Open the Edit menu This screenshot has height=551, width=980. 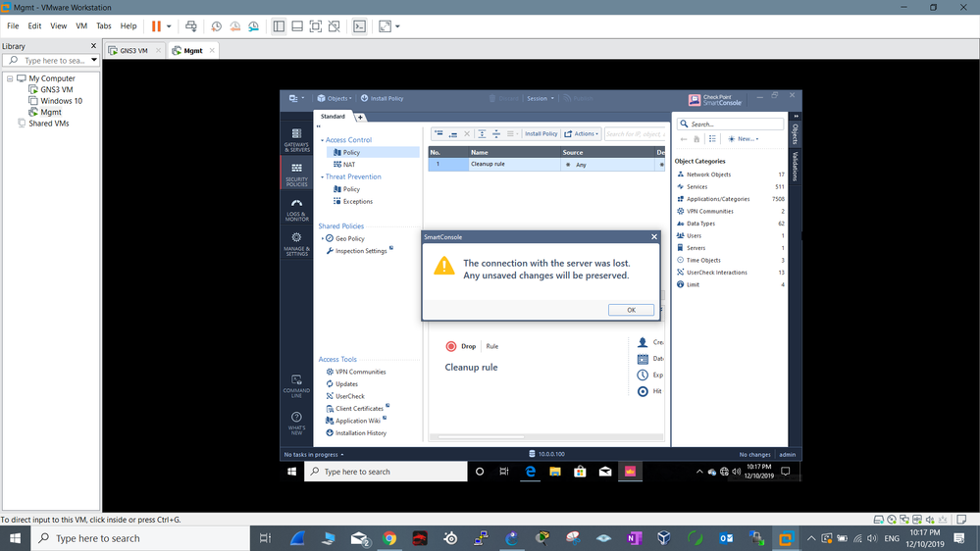34,26
